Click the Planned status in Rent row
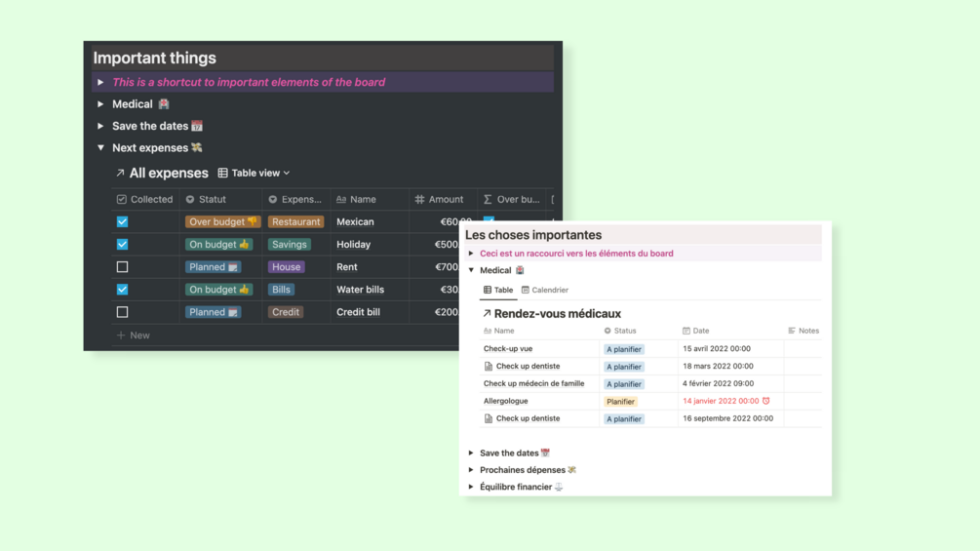 coord(214,267)
